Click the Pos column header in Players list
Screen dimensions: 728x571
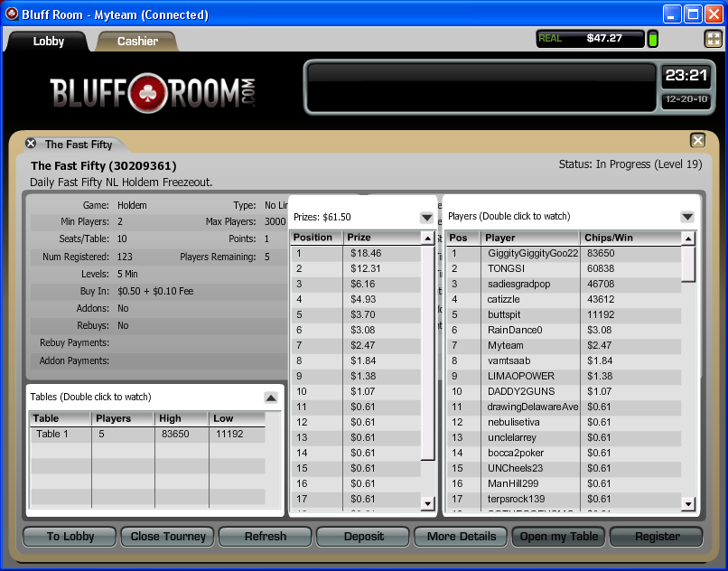coord(462,238)
